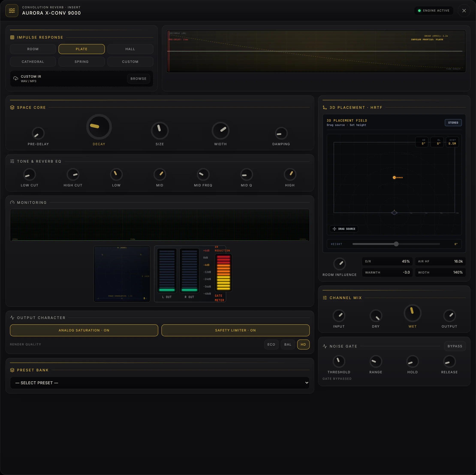Click the Input knob in Channel Mix
476x475 pixels.
click(x=339, y=316)
